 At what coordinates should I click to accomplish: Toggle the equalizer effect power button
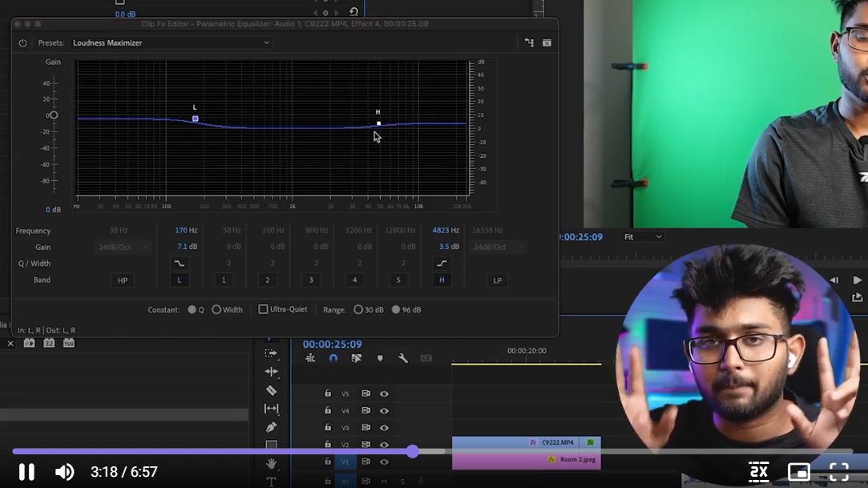point(22,42)
